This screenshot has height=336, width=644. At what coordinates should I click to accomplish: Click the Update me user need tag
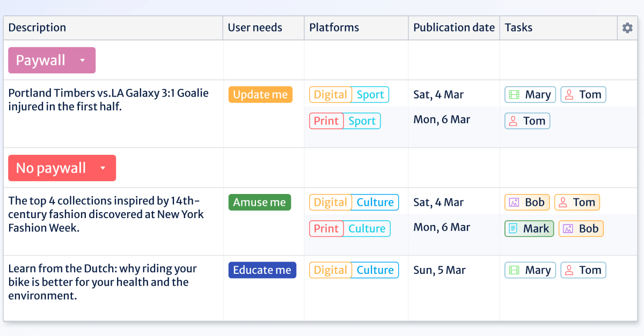pos(260,94)
